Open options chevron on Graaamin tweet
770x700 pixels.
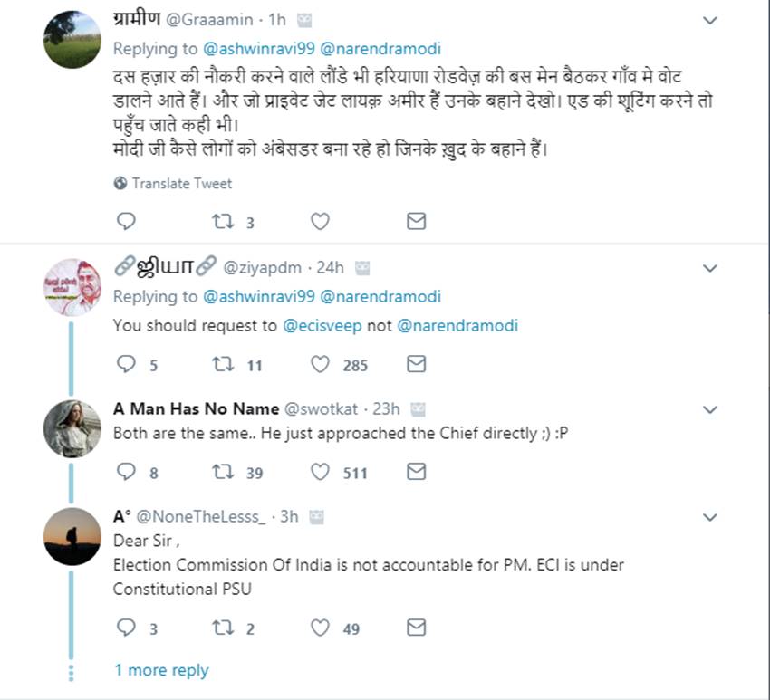[x=710, y=21]
